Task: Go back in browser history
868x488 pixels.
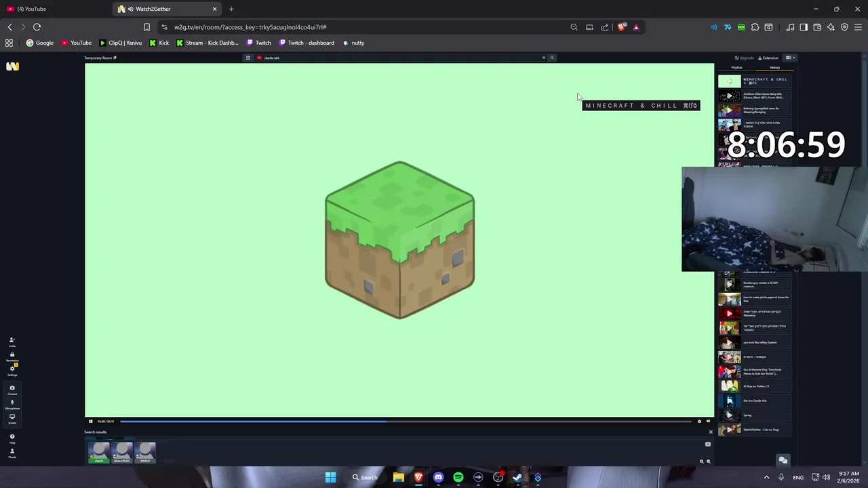Action: point(10,27)
